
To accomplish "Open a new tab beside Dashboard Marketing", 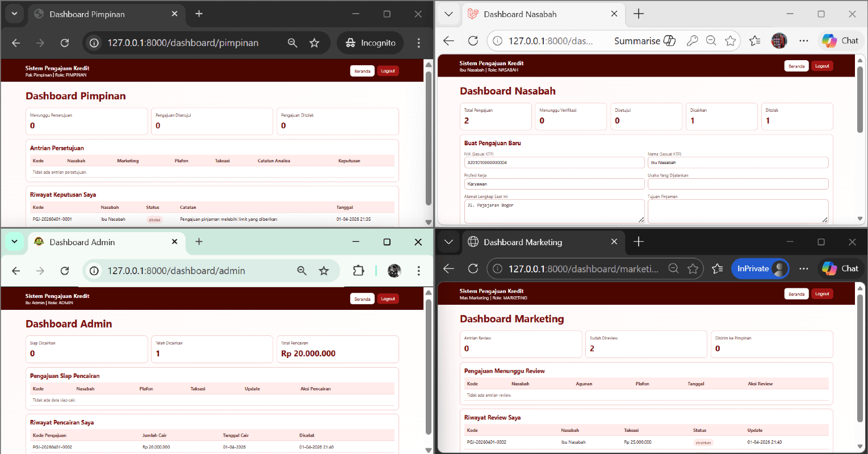I will 639,242.
